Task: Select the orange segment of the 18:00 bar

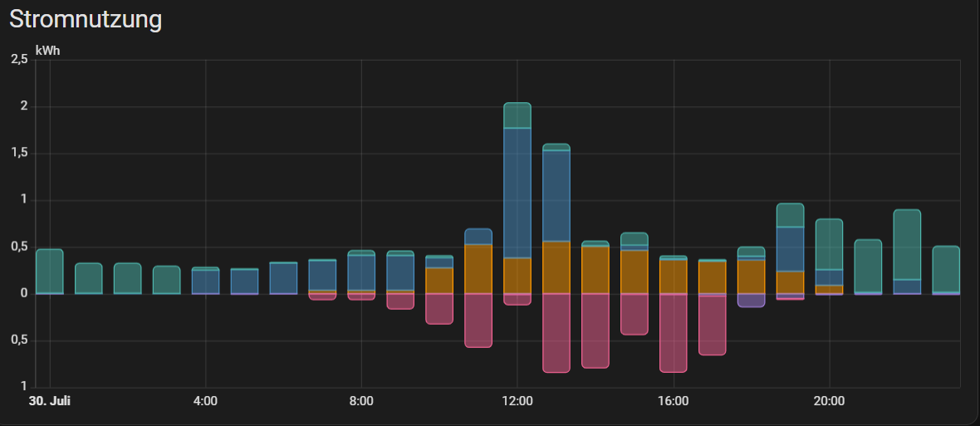Action: point(752,277)
